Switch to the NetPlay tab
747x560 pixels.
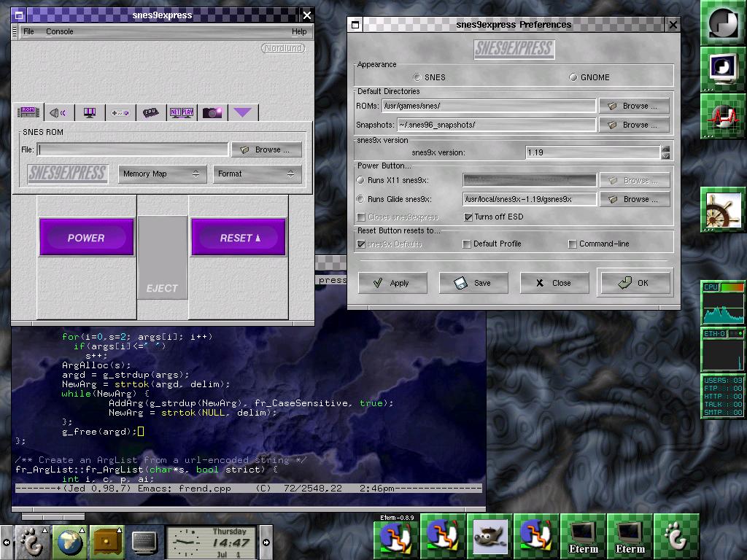pyautogui.click(x=182, y=113)
